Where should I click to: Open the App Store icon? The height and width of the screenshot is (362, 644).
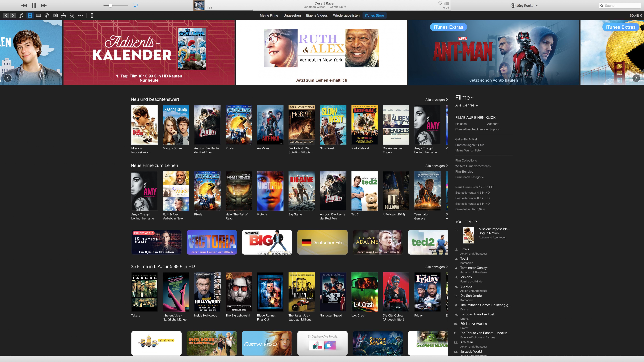(x=63, y=15)
